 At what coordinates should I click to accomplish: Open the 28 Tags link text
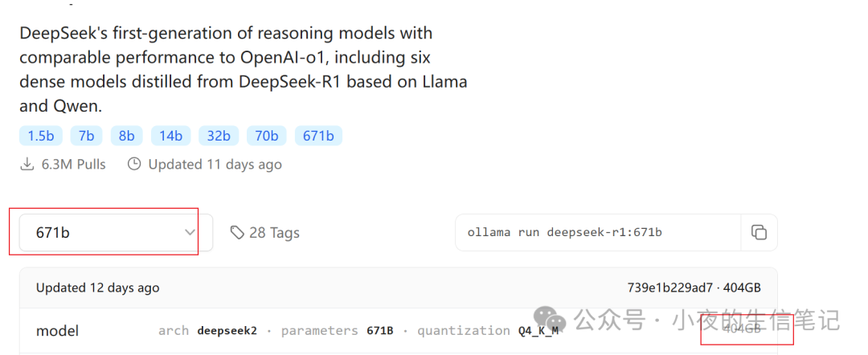click(x=274, y=232)
